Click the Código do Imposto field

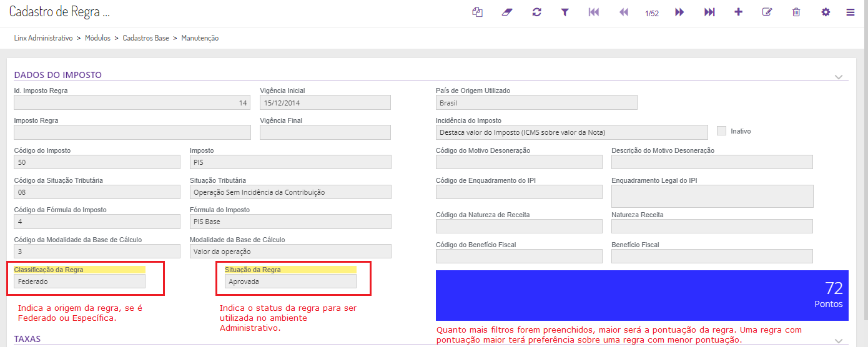[97, 162]
